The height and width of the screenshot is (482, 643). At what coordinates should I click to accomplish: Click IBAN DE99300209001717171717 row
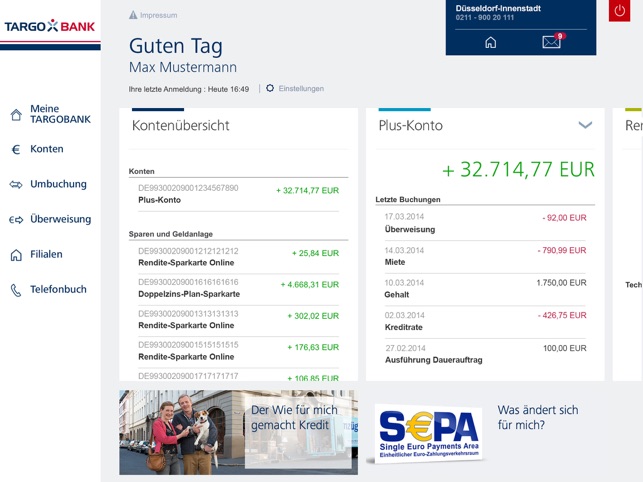pyautogui.click(x=238, y=376)
